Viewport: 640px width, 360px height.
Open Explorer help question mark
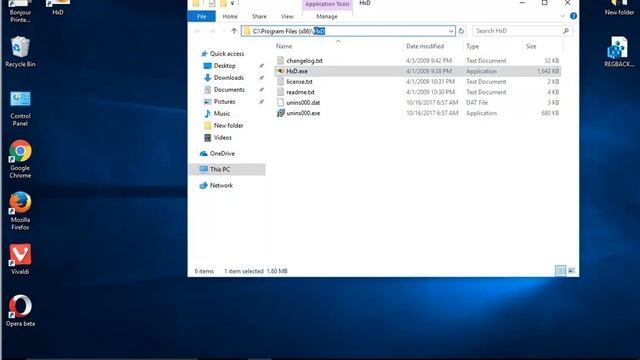point(573,16)
